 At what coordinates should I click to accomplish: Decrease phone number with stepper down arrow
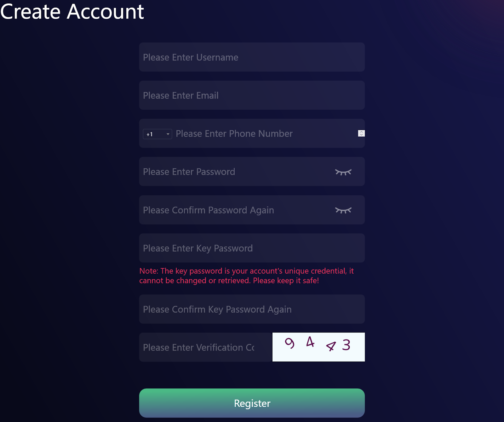(361, 135)
